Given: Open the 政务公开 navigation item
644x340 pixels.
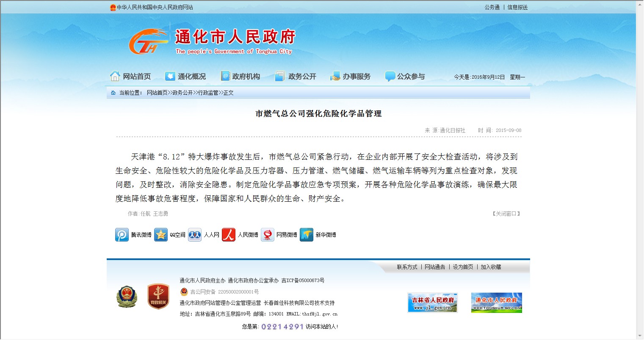Looking at the screenshot, I should pyautogui.click(x=296, y=77).
